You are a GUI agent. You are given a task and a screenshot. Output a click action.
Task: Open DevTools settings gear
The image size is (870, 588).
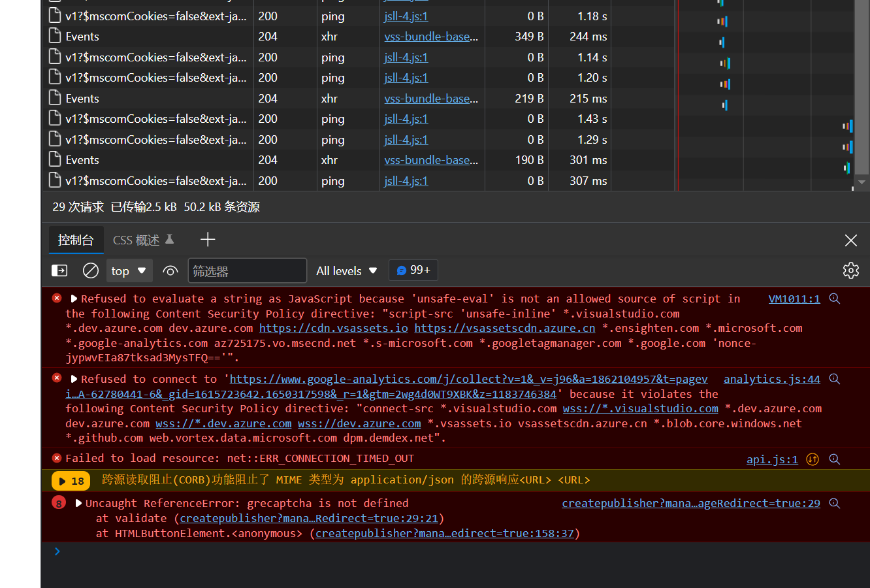[850, 270]
